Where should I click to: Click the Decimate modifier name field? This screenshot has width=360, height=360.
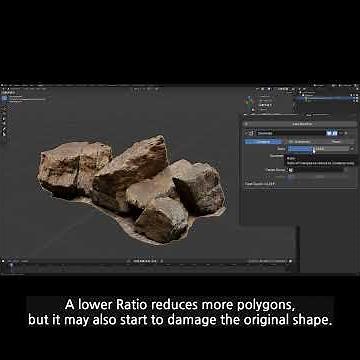[290, 133]
